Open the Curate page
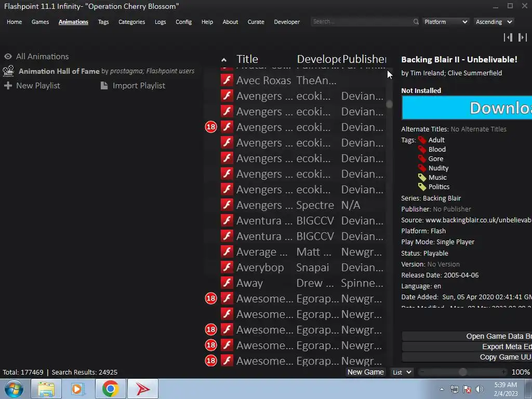532x399 pixels. (256, 22)
